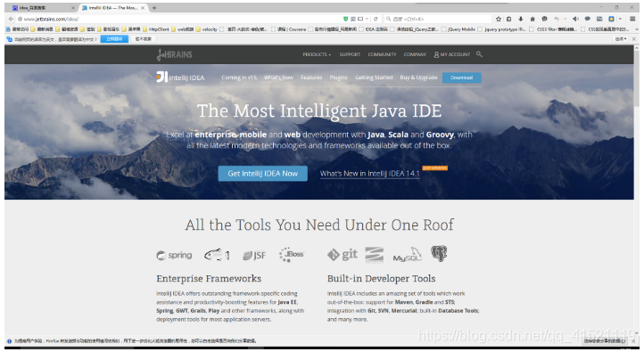The image size is (644, 352).
Task: Click the IntelliJ IDEA logo
Action: (180, 78)
